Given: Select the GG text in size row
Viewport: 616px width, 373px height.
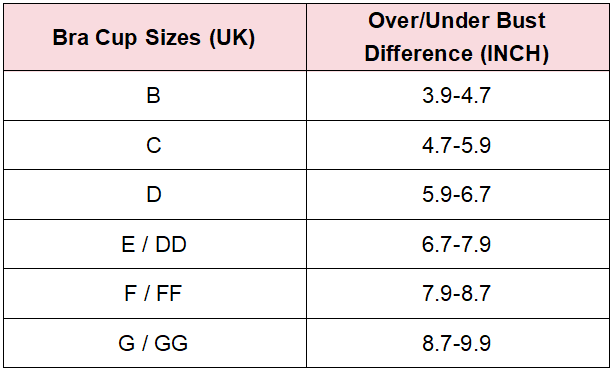Looking at the screenshot, I should point(171,343).
